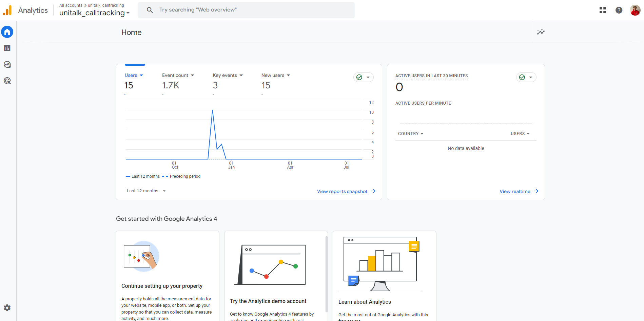Click View reports snapshot link

coord(346,191)
